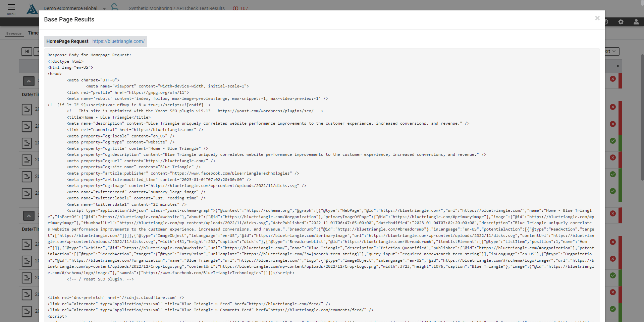The image size is (644, 322).
Task: Click the topmost red X status icon
Action: [x=613, y=79]
